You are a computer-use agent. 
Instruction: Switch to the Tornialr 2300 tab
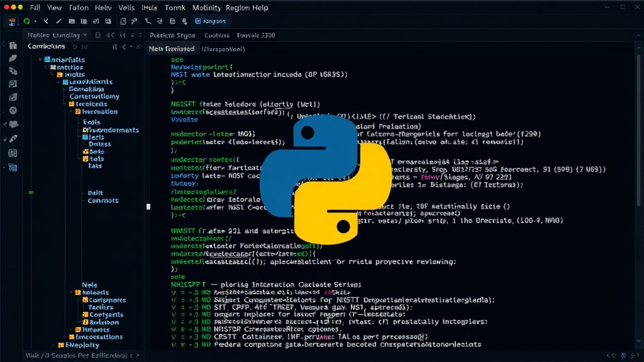tap(256, 35)
